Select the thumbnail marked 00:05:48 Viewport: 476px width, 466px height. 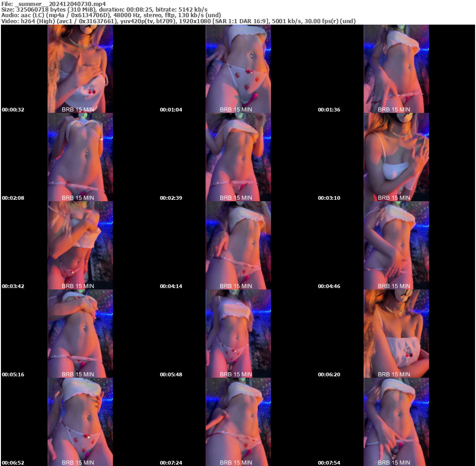(x=238, y=333)
